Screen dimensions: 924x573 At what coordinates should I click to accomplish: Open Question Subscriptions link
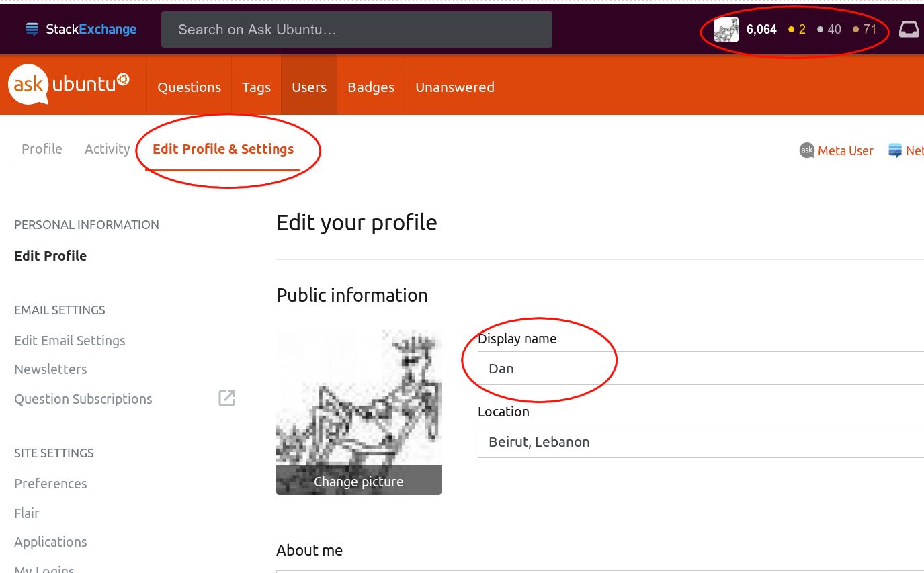pyautogui.click(x=83, y=399)
